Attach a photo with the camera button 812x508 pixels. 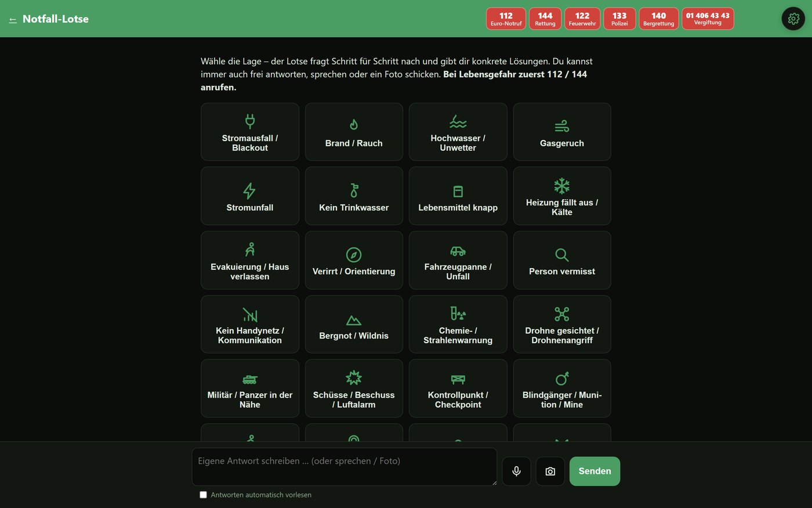[x=550, y=471]
